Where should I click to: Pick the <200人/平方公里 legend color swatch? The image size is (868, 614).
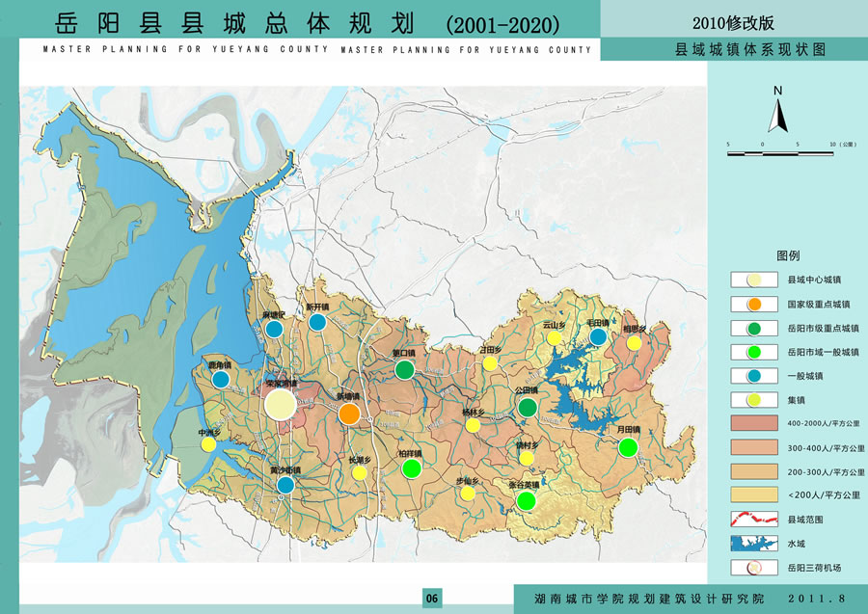[756, 494]
